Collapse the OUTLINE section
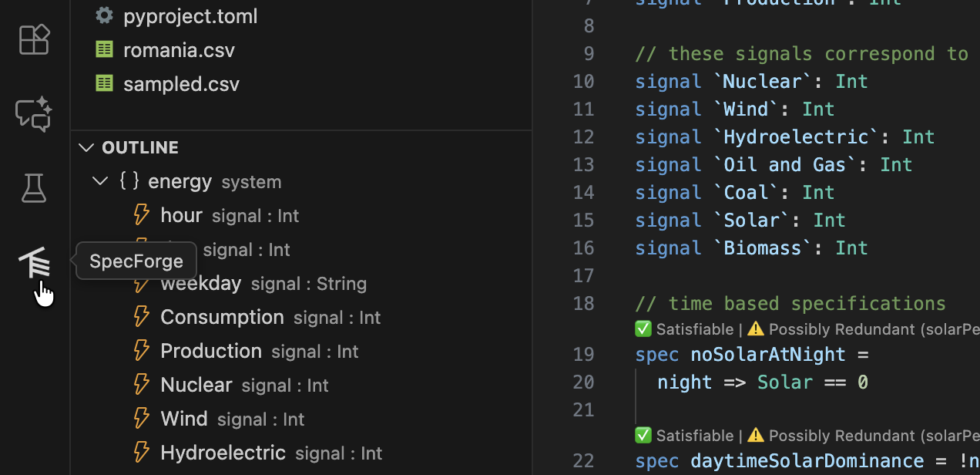 [86, 147]
